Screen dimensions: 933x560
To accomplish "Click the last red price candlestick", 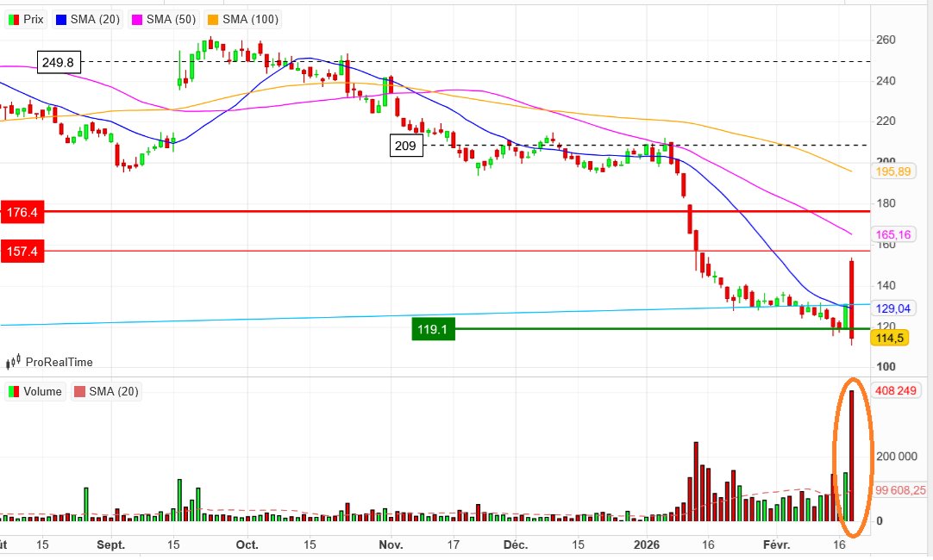I will click(852, 302).
